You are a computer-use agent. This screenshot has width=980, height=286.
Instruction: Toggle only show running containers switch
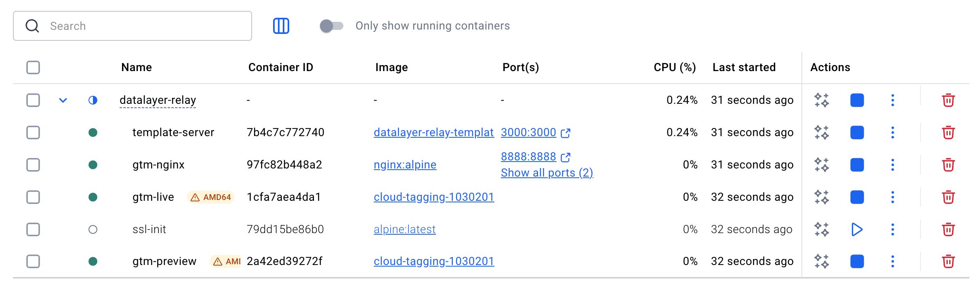pos(331,26)
